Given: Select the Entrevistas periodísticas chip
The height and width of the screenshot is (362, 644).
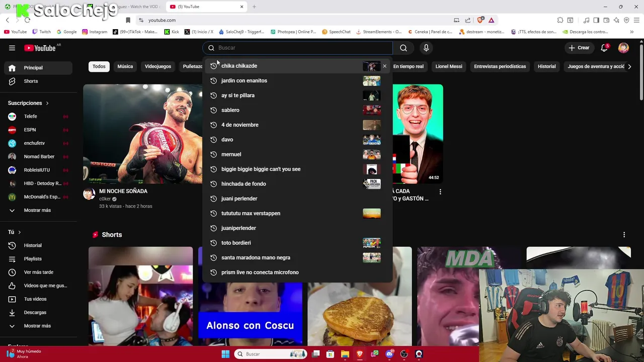Looking at the screenshot, I should click(500, 66).
